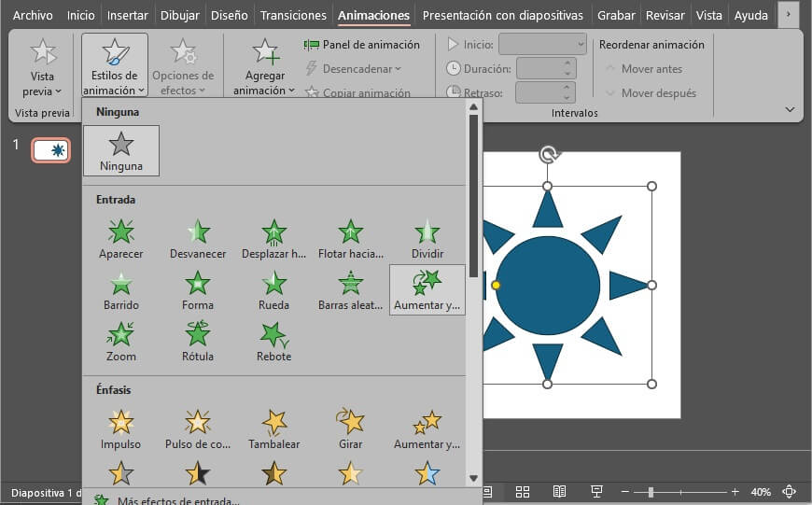Open the Inicio tab
This screenshot has height=505, width=812.
point(81,16)
